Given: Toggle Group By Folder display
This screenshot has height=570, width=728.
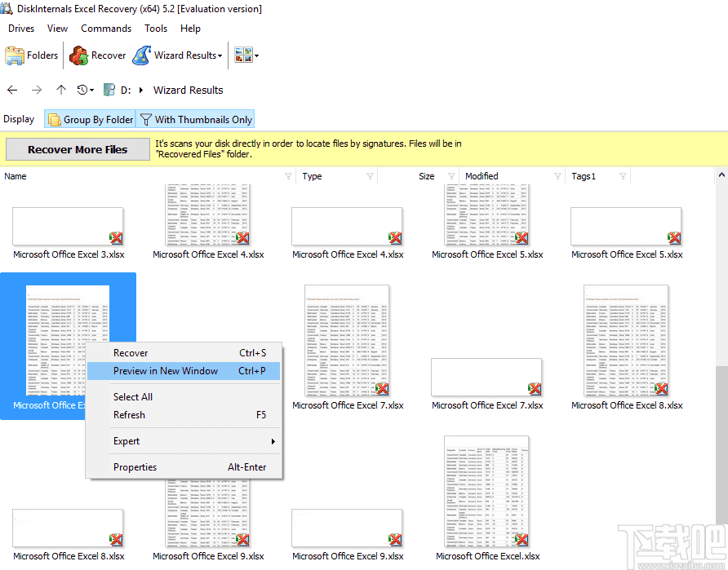Looking at the screenshot, I should pyautogui.click(x=90, y=119).
